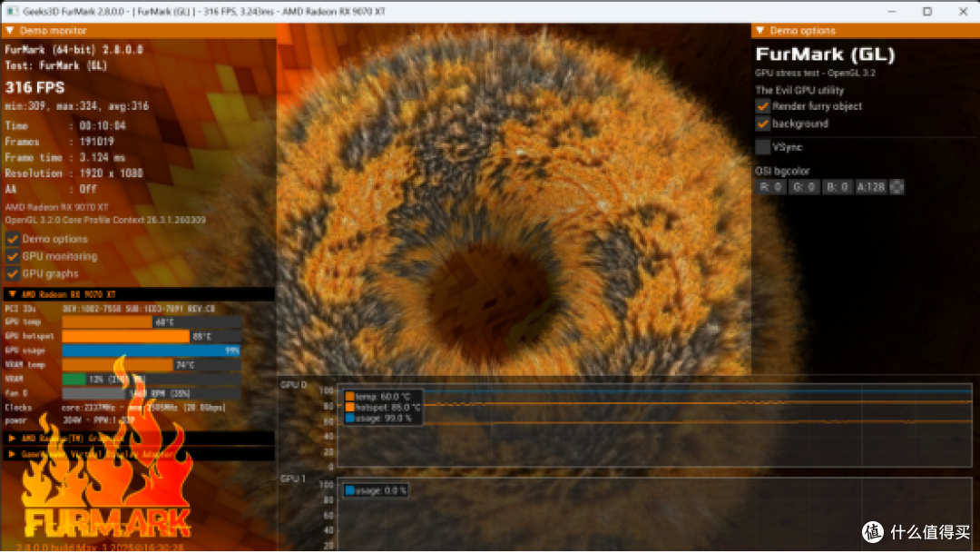Click the R: 0 color field
Viewport: 980px width, 553px height.
coord(770,187)
